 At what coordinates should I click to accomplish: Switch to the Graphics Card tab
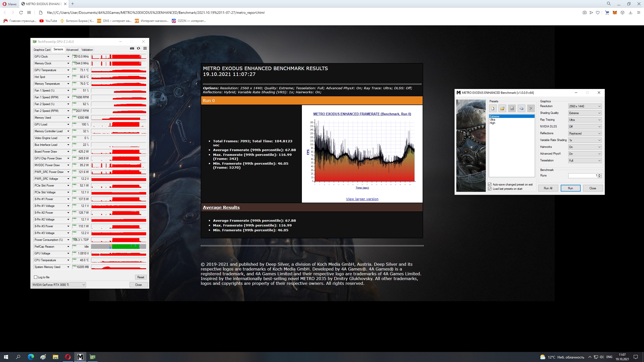click(42, 50)
